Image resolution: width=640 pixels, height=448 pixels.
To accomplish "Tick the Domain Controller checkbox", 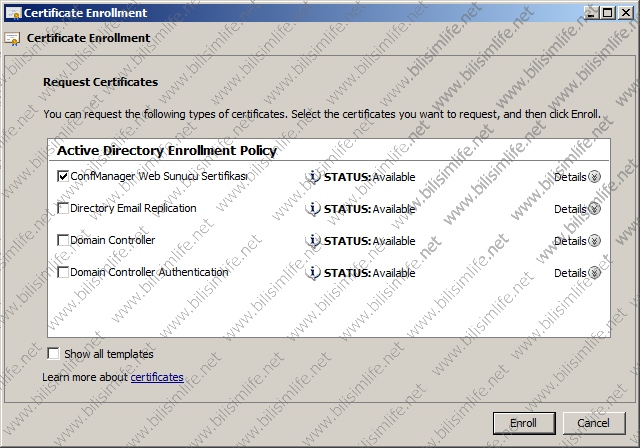I will 63,240.
